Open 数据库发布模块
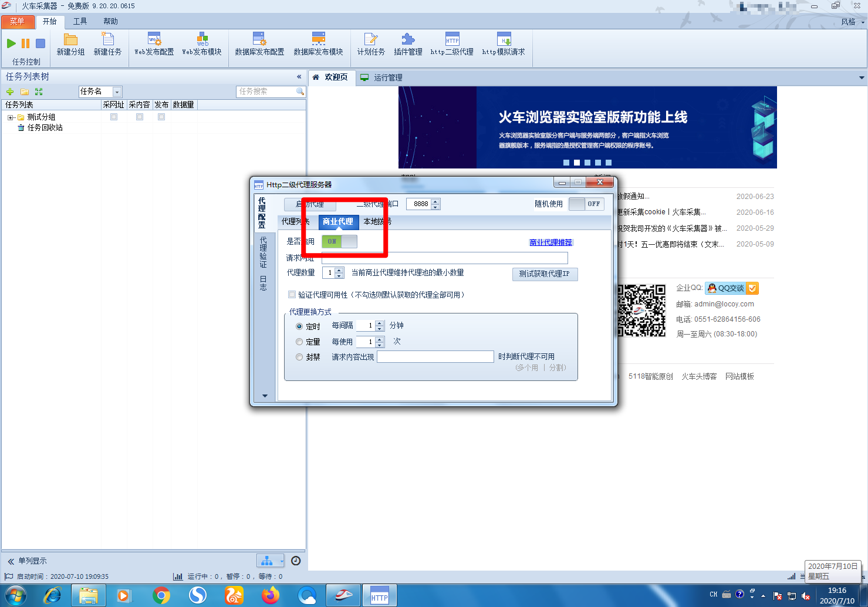Viewport: 868px width, 607px height. click(318, 45)
